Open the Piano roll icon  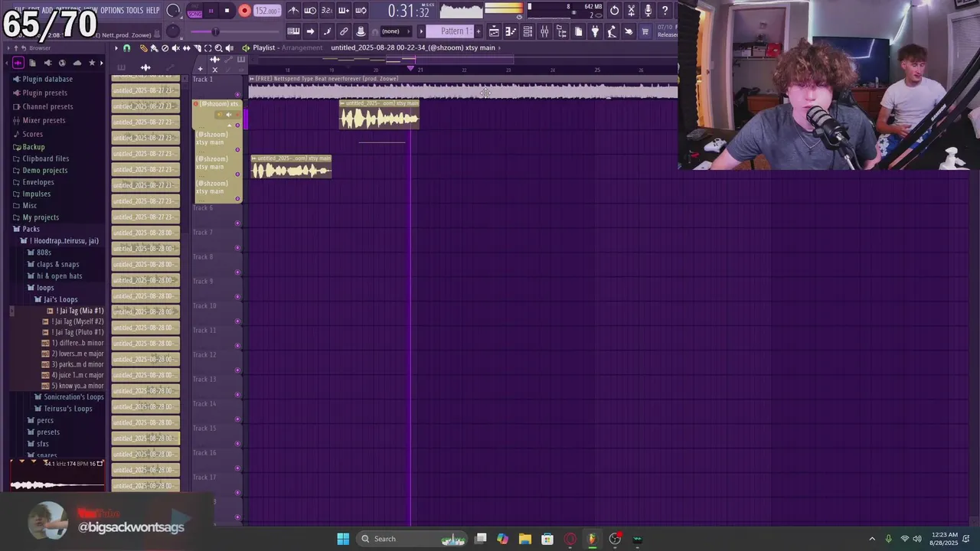[511, 31]
